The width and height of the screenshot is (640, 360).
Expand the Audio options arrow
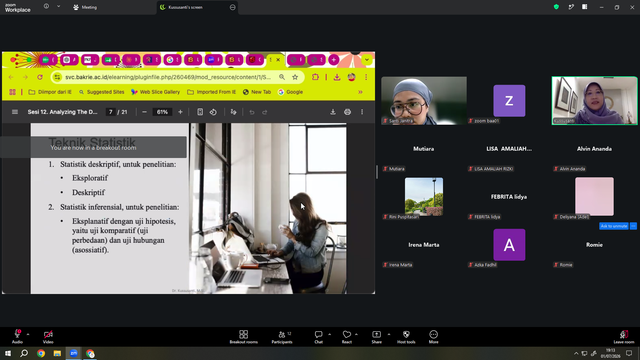(x=28, y=334)
